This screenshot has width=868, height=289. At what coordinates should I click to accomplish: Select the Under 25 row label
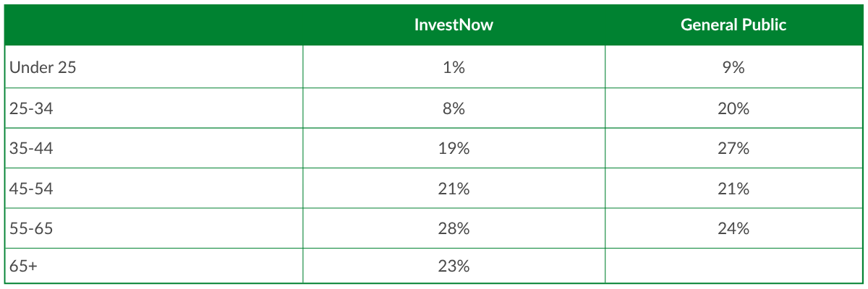tap(43, 68)
